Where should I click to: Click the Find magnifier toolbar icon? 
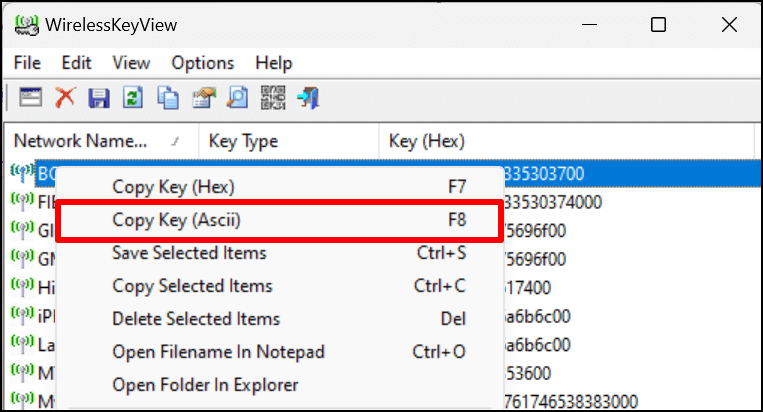238,97
